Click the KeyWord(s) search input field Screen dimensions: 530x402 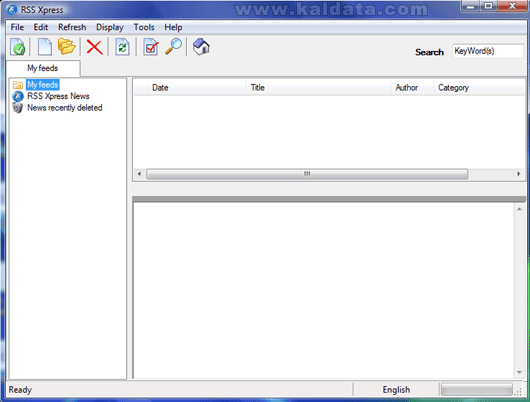coord(488,51)
